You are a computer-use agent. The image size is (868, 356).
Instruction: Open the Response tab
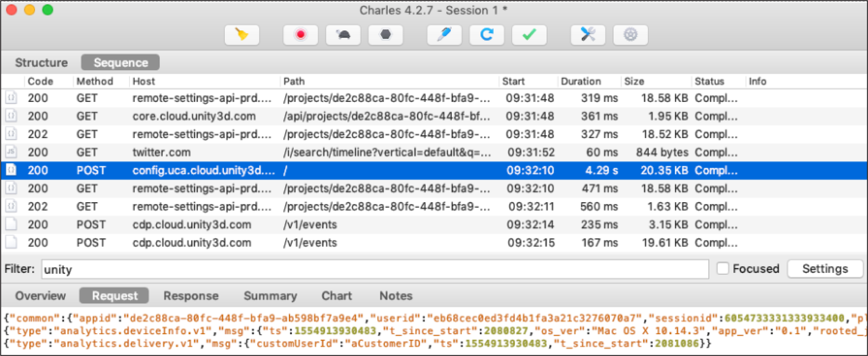(191, 296)
